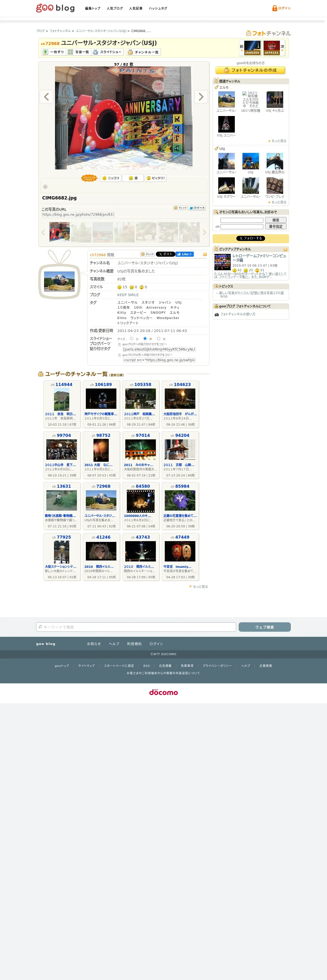
Task: Open the RSS feed icon in ch72968 info
Action: coord(205,254)
